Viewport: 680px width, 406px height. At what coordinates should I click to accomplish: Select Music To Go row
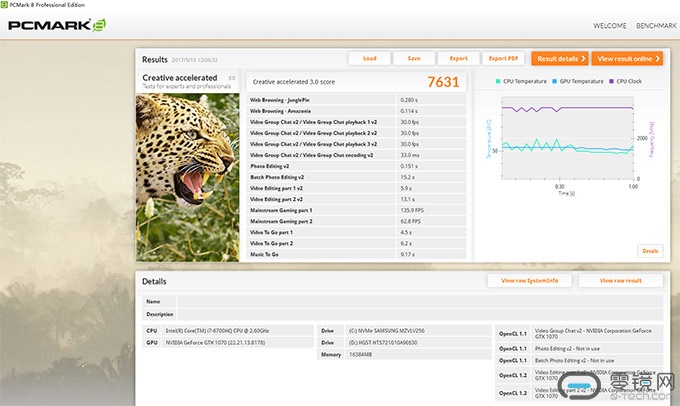(356, 254)
